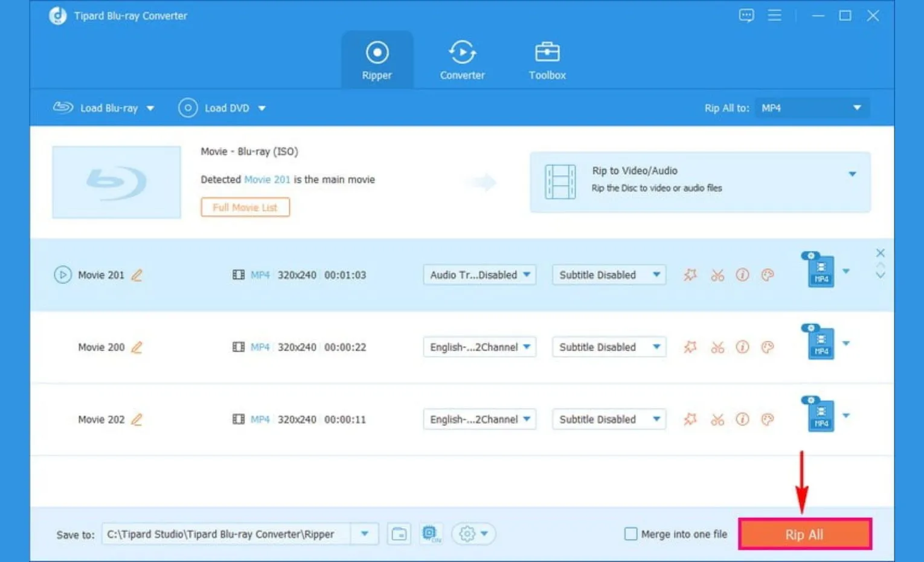The width and height of the screenshot is (924, 562).
Task: Open the Rip All to MP4 format dropdown
Action: coord(812,108)
